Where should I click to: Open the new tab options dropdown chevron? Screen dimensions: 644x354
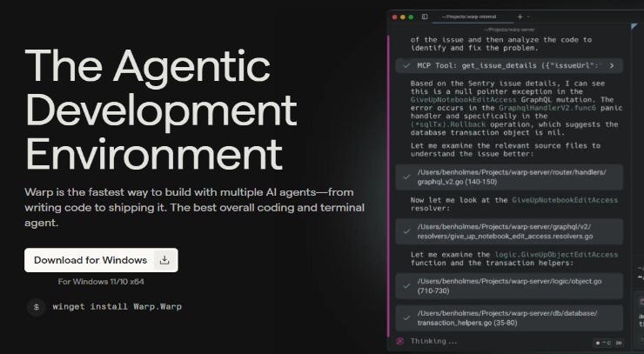(528, 17)
